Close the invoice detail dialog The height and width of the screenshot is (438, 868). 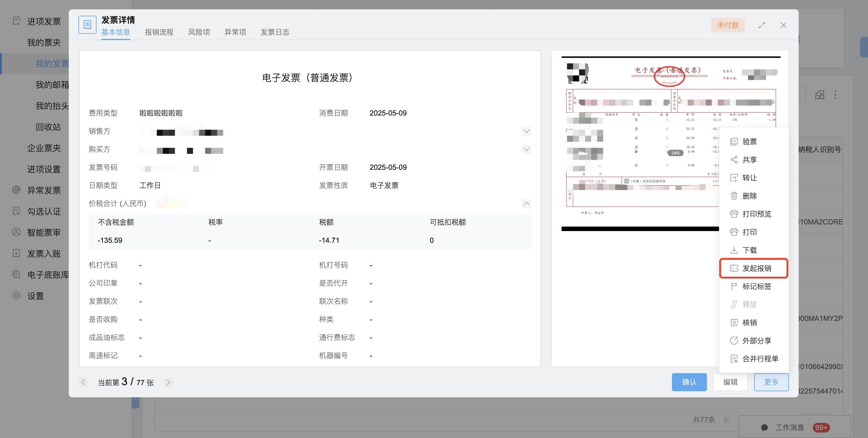click(x=784, y=25)
